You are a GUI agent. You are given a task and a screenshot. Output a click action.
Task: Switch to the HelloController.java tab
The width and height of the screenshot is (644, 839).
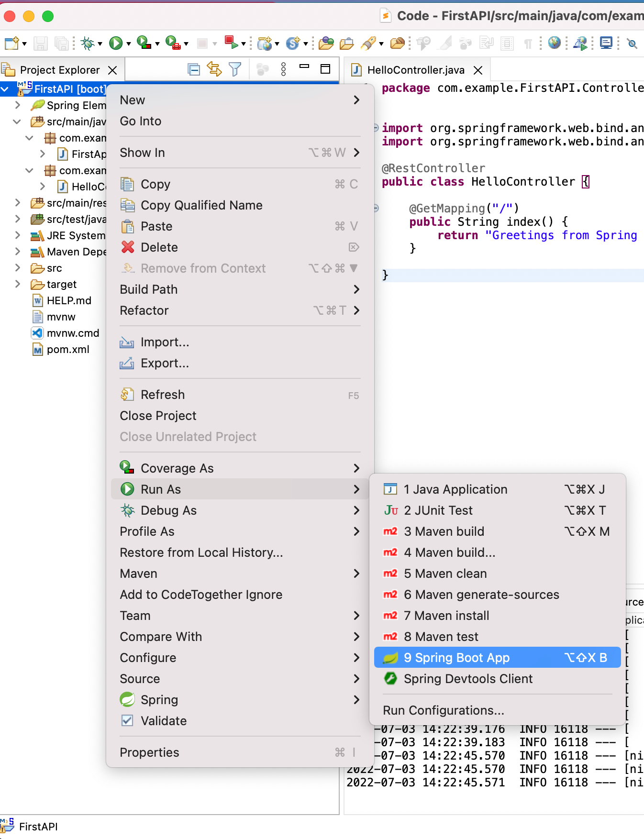pyautogui.click(x=416, y=70)
